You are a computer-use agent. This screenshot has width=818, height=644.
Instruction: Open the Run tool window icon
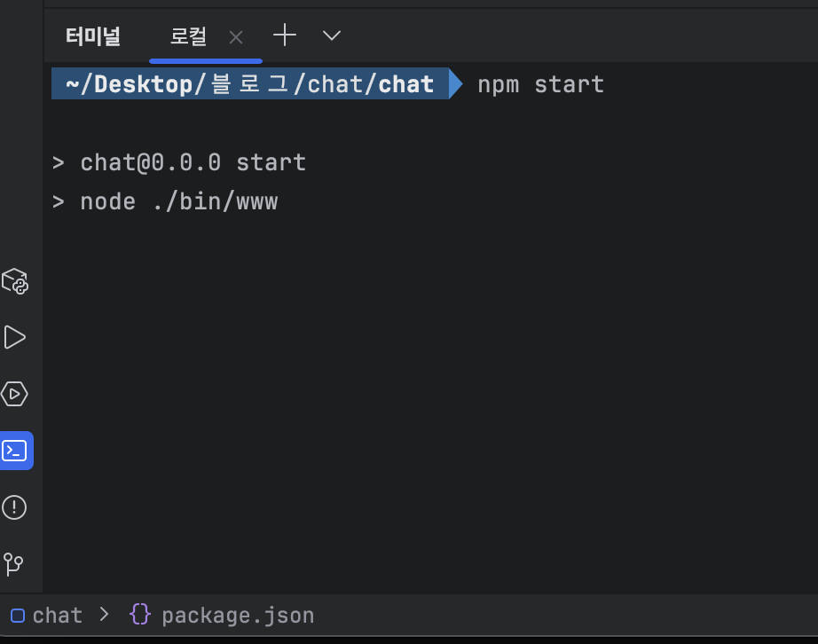(16, 337)
